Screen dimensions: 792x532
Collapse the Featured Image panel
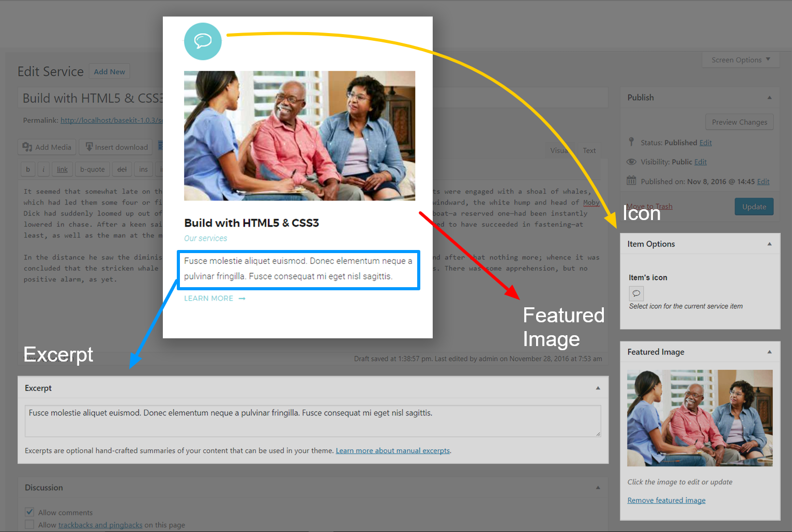769,352
